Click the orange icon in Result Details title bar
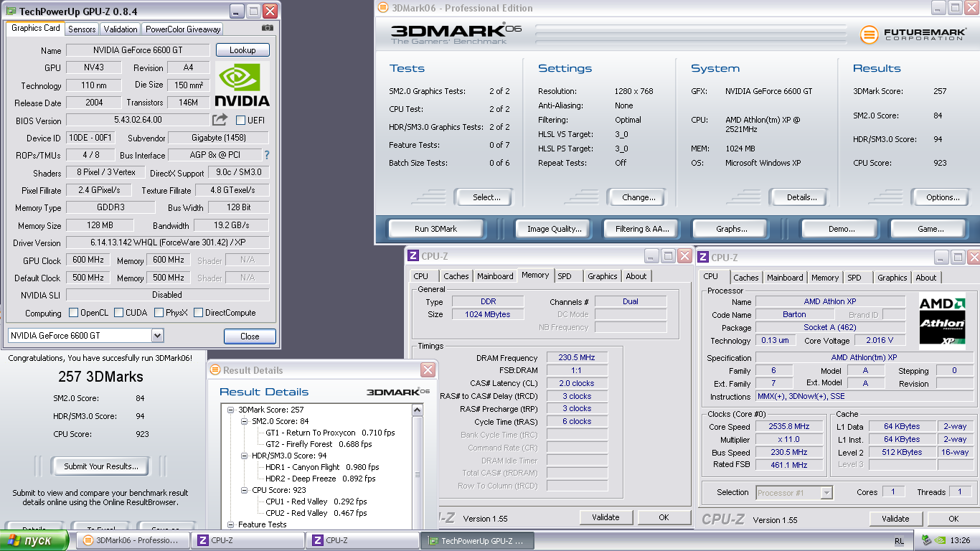The height and width of the screenshot is (551, 980). coord(215,370)
